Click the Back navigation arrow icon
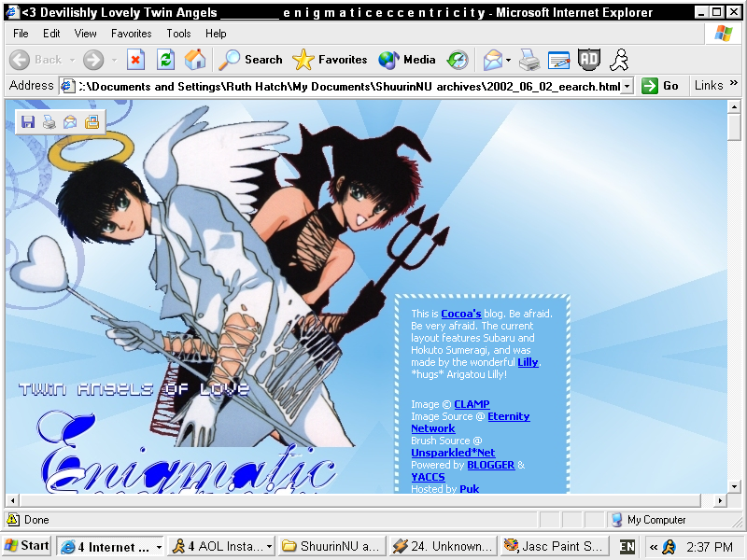This screenshot has width=747, height=560. point(20,60)
